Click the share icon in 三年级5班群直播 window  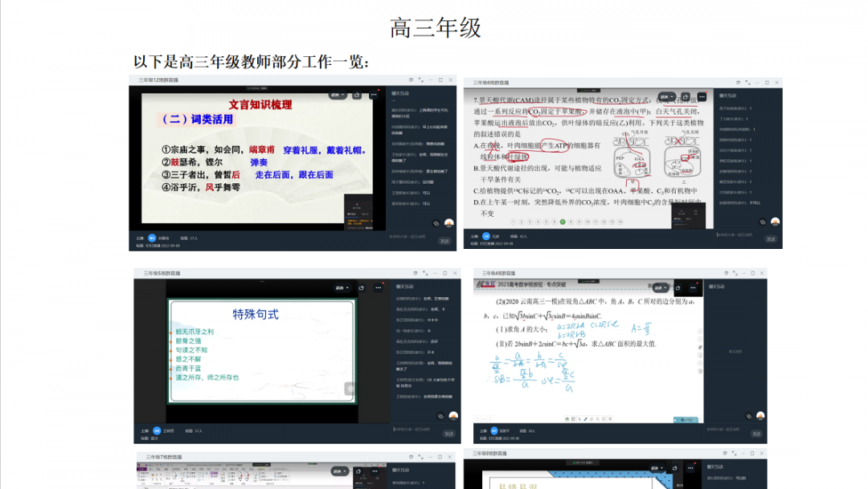(362, 287)
